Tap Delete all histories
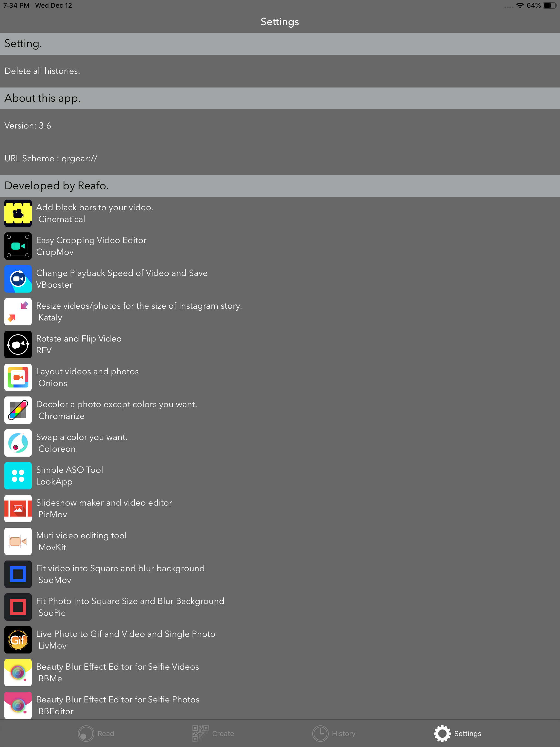Screen dimensions: 560x747 [x=42, y=71]
